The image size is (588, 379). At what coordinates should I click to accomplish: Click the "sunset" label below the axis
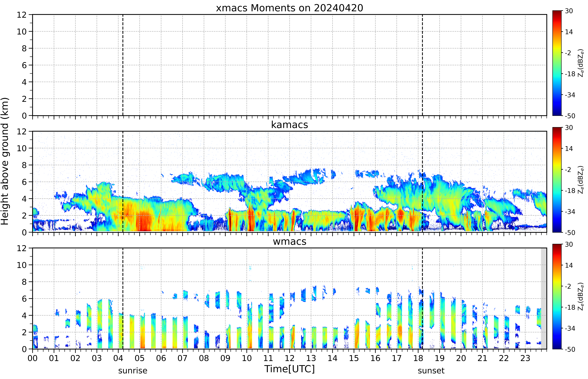(x=431, y=371)
